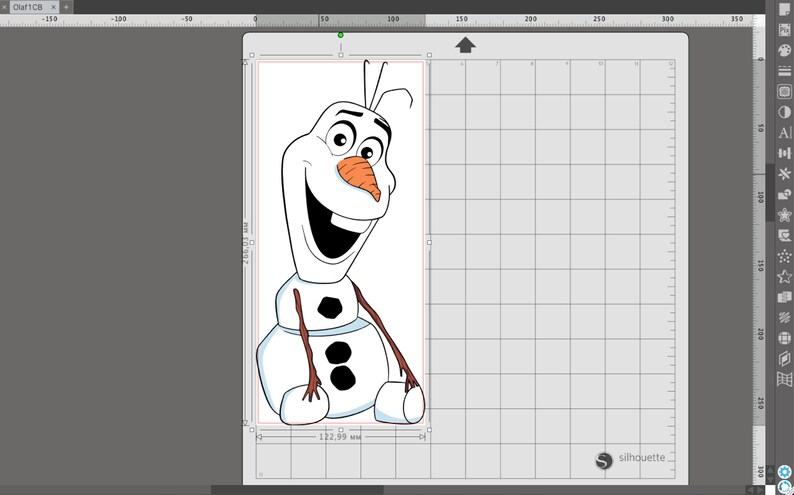Screen dimensions: 794x495
Task: Open the Fill color palette panel
Action: pos(784,51)
